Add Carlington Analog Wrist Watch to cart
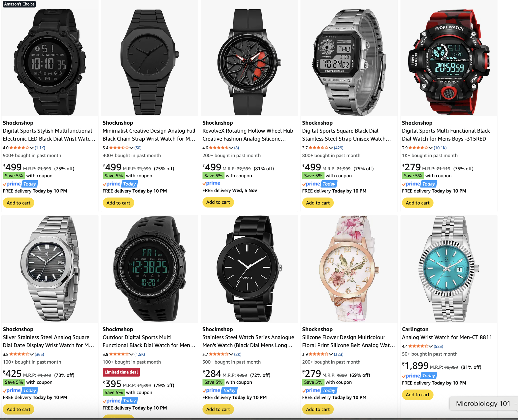This screenshot has width=518, height=420. pos(417,395)
